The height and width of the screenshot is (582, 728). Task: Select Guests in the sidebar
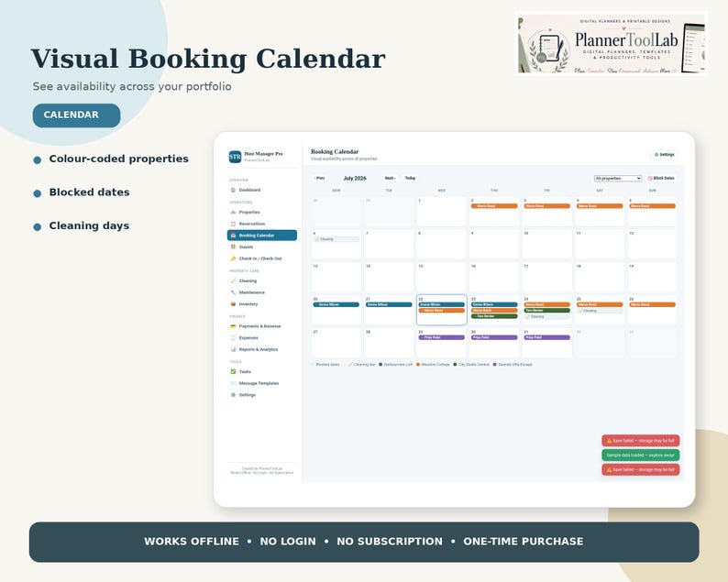point(262,247)
